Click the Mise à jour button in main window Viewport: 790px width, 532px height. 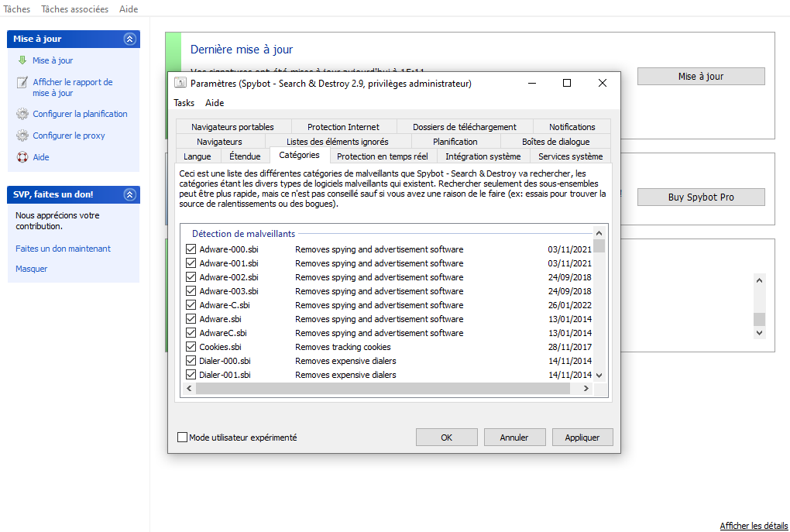click(701, 76)
